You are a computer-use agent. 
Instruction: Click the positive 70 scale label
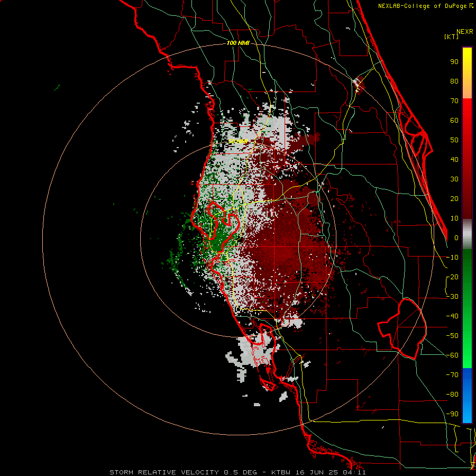pyautogui.click(x=454, y=101)
